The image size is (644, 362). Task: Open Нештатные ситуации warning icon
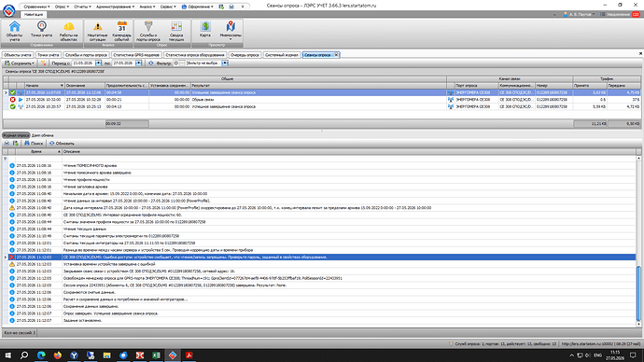pyautogui.click(x=97, y=31)
